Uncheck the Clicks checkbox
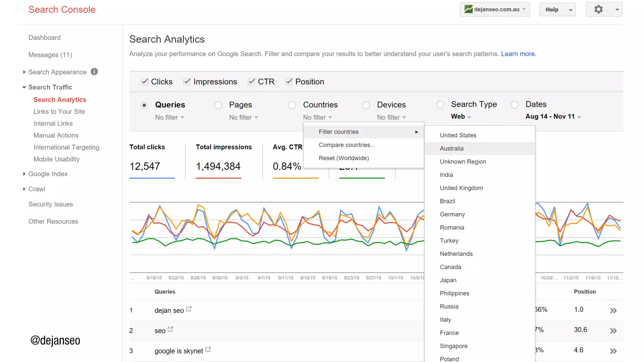This screenshot has height=362, width=644. point(144,82)
